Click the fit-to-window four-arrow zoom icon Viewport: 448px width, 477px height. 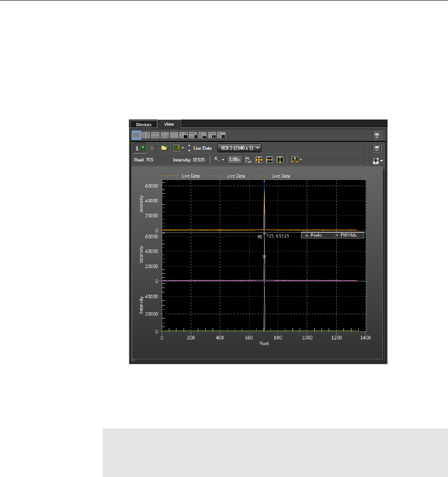tap(259, 160)
